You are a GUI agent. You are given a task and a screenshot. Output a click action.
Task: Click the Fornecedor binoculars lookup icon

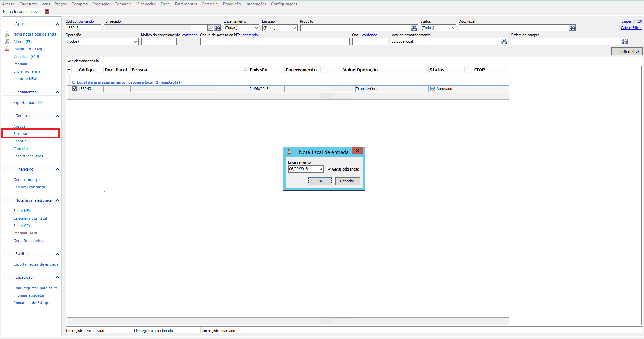[217, 28]
